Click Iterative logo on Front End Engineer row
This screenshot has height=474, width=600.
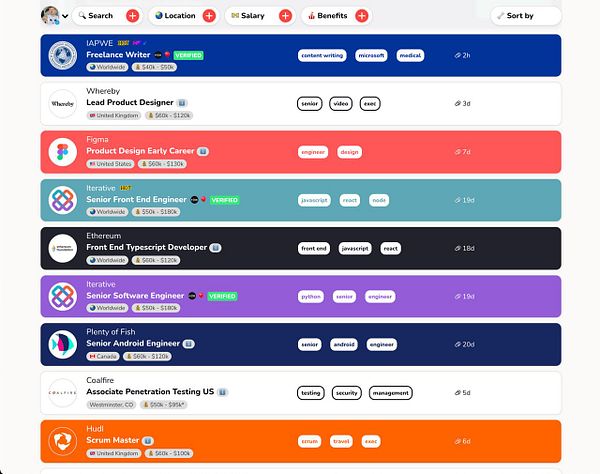point(63,200)
